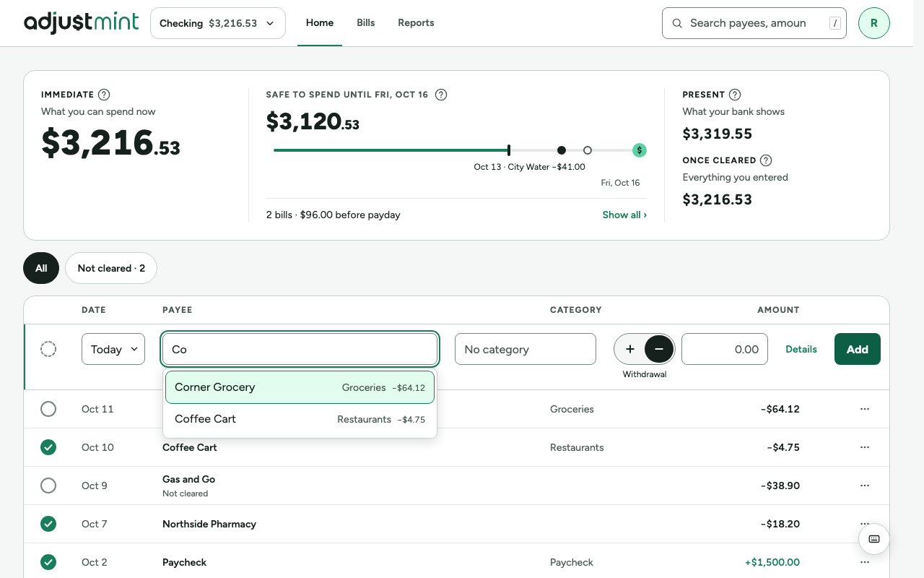Show help for Once Cleared balance

(x=766, y=160)
